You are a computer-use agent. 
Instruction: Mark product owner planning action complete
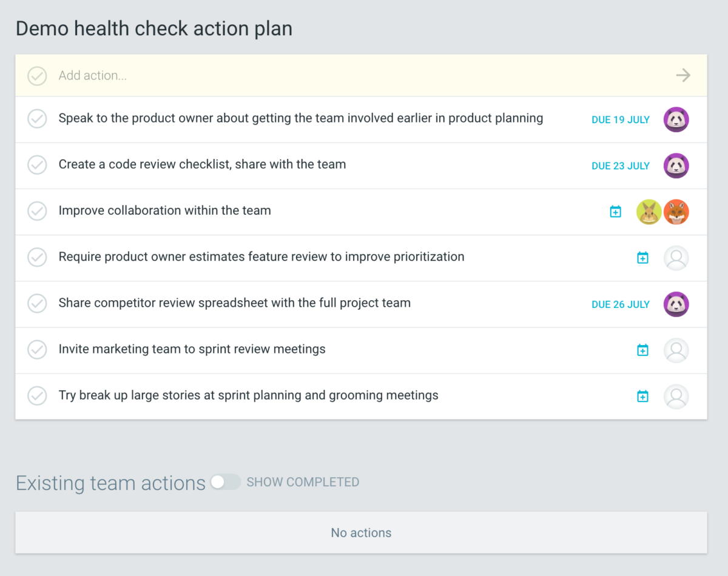[37, 119]
